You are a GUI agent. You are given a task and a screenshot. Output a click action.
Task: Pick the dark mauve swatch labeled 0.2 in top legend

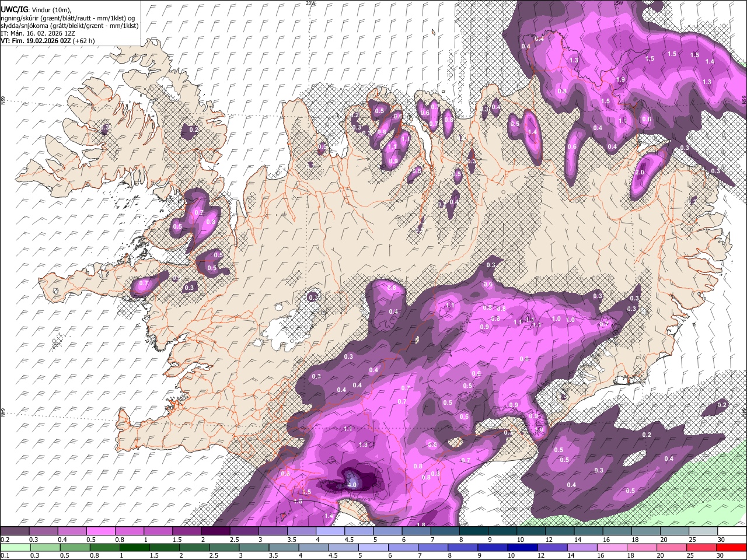click(15, 531)
